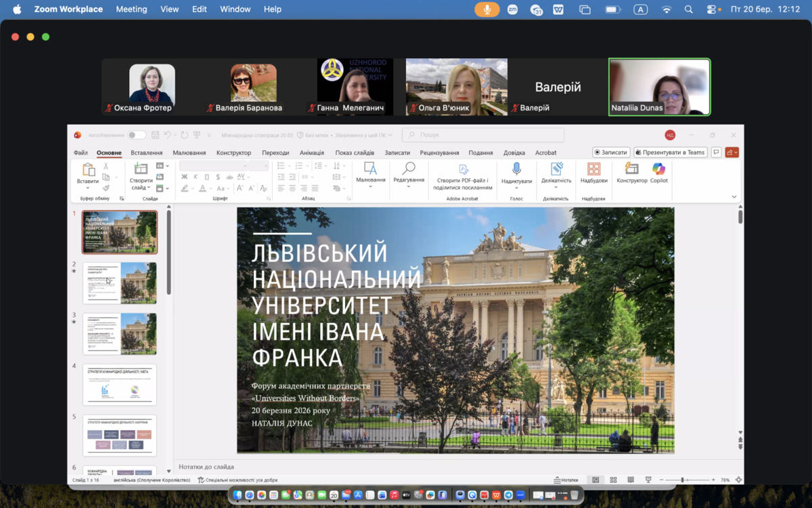Click the Записати record button
The height and width of the screenshot is (508, 812).
pos(611,152)
